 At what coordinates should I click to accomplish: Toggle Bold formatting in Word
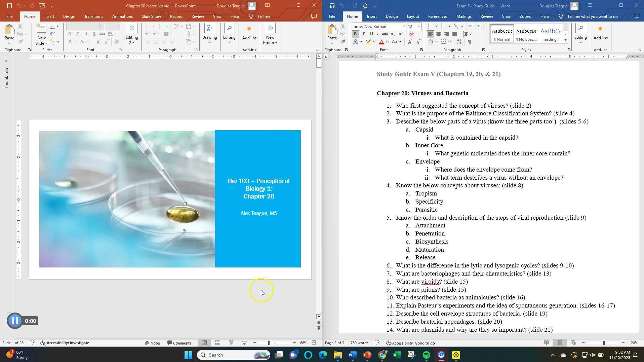click(355, 34)
